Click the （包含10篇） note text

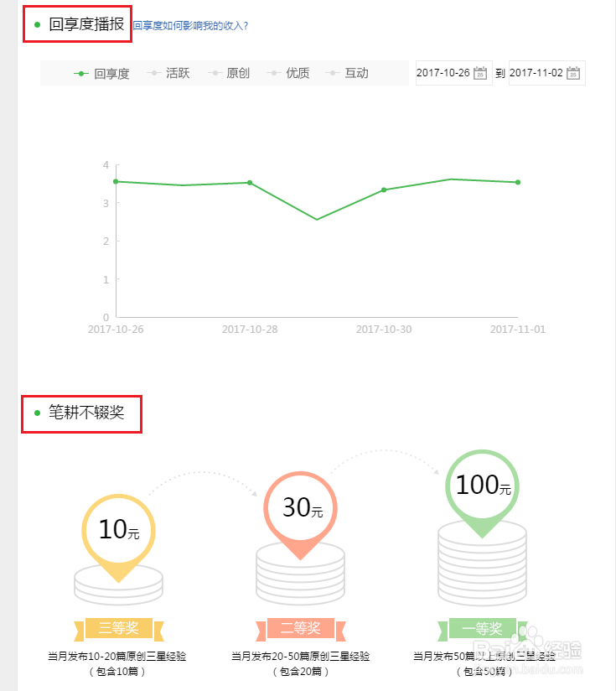coord(117,672)
